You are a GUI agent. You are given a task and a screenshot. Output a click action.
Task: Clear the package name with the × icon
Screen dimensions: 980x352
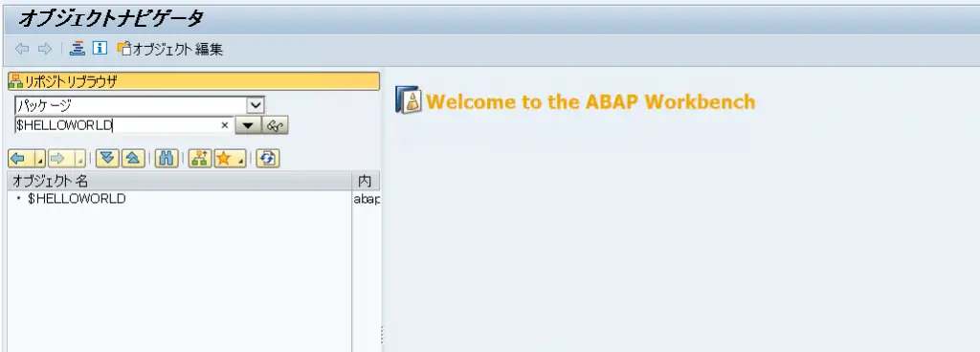(x=224, y=125)
